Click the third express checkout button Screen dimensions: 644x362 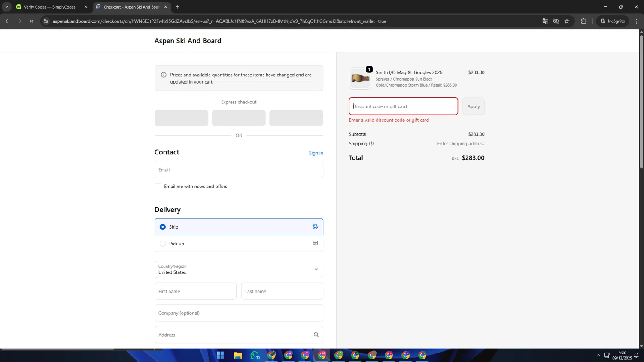point(296,118)
